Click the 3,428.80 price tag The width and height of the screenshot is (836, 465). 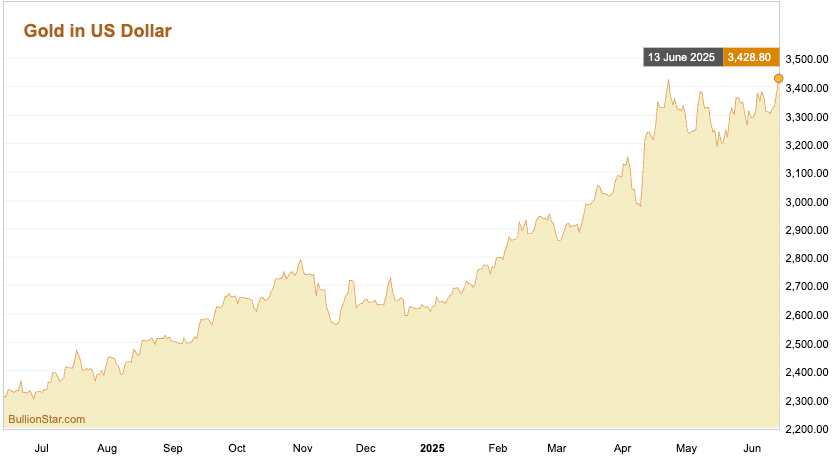(x=749, y=58)
